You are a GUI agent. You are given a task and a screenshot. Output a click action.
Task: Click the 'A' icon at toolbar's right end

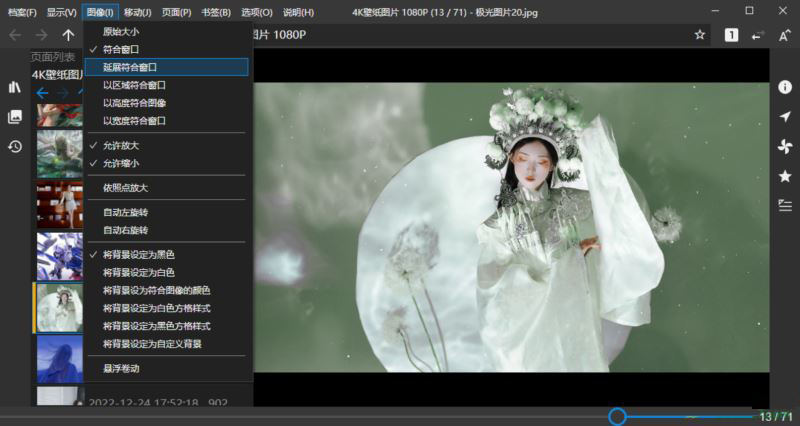[x=785, y=35]
